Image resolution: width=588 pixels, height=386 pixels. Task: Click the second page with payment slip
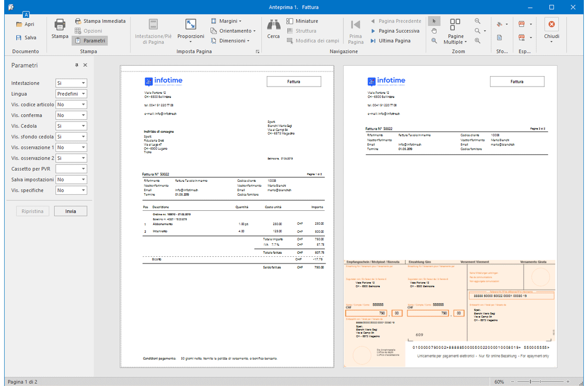coord(450,216)
